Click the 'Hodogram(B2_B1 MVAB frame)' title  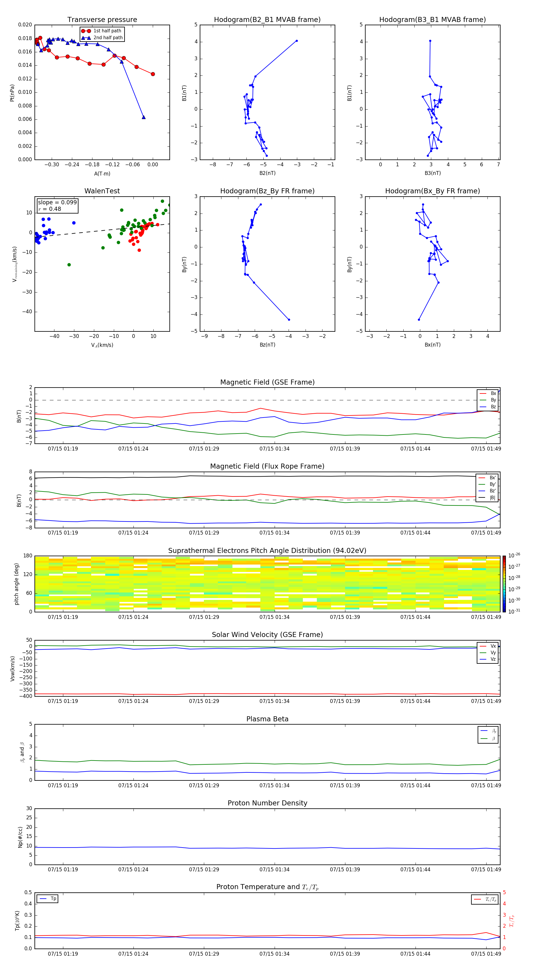(x=267, y=20)
